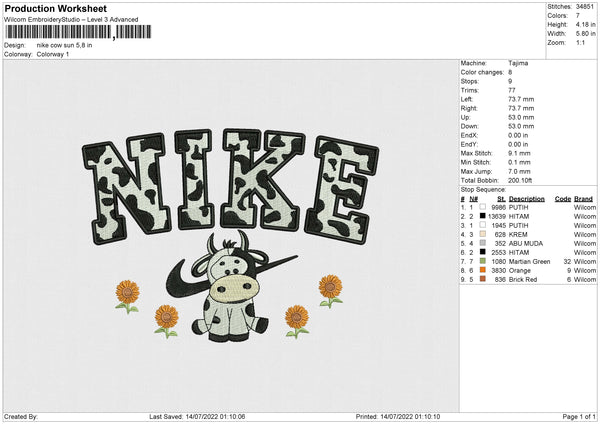Screen dimensions: 600x424
Task: Click the 'Stop Sequence:' heading
Action: click(x=483, y=190)
